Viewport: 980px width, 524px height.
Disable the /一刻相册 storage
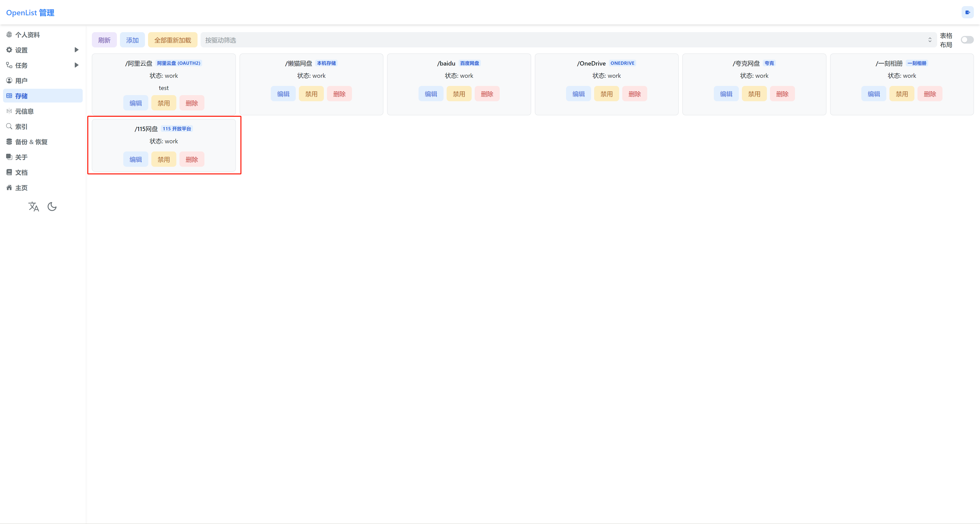(x=902, y=94)
